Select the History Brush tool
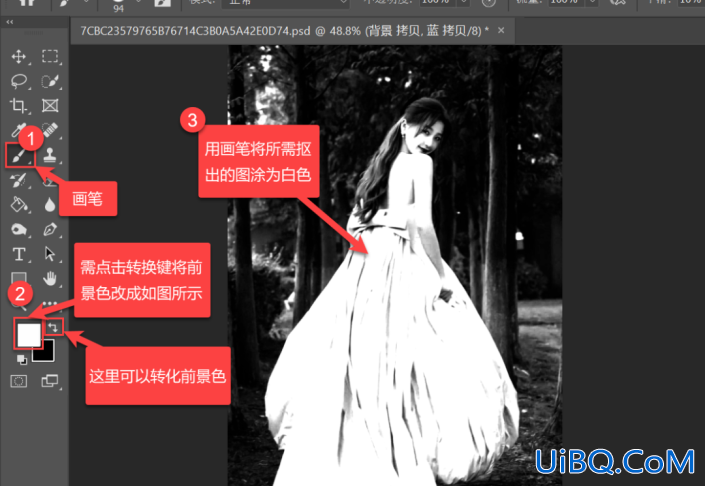705x486 pixels. 18,180
